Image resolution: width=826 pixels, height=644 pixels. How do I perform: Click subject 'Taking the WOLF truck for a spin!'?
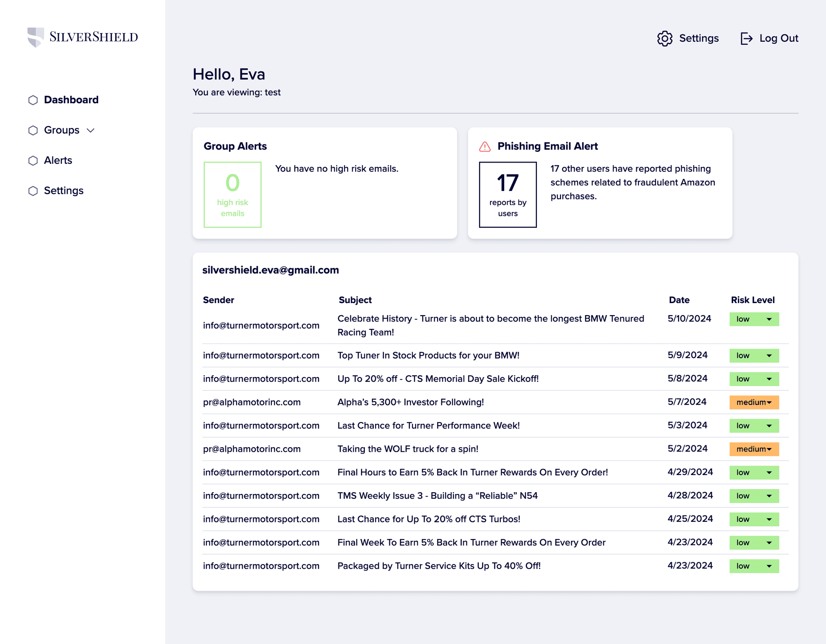click(408, 449)
